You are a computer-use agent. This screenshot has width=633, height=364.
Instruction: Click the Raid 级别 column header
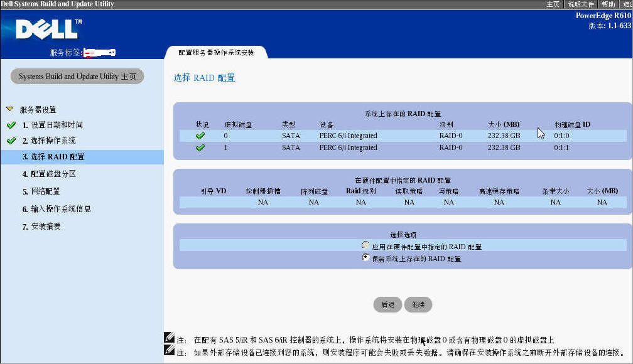tap(361, 191)
